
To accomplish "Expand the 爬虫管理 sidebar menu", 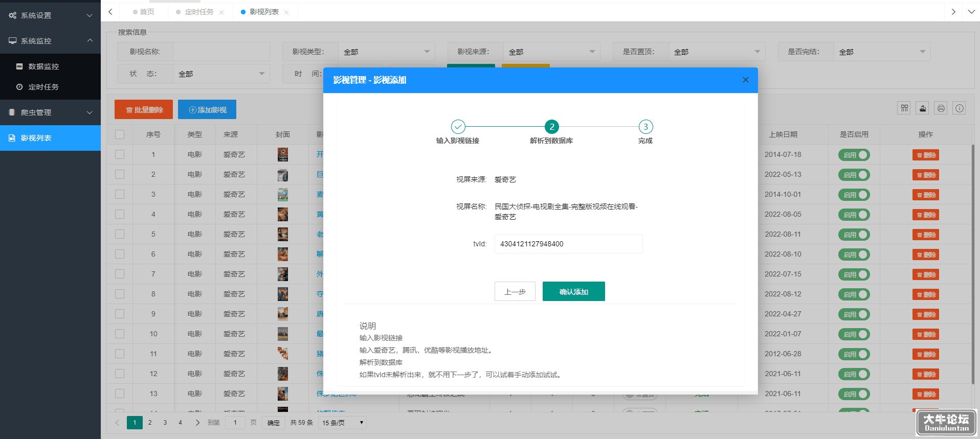I will tap(50, 112).
